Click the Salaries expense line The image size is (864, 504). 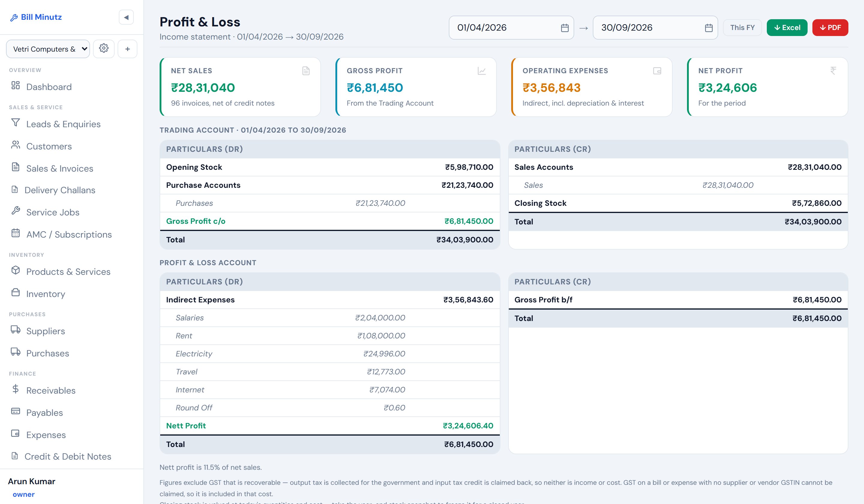point(330,317)
